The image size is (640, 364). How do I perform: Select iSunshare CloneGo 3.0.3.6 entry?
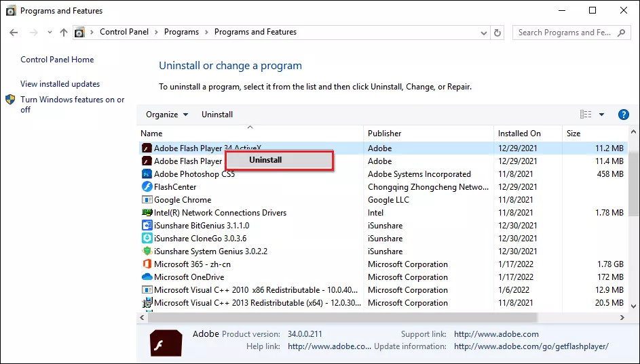200,239
